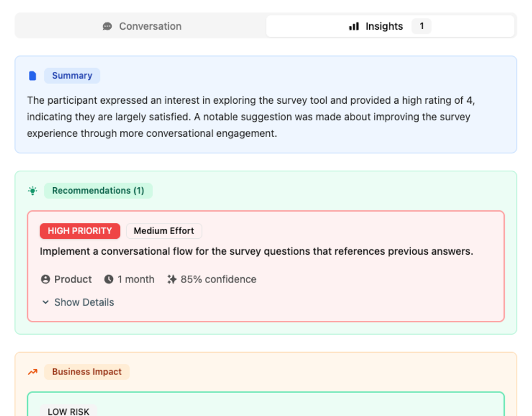
Task: Click the conversational flow recommendation text
Action: pyautogui.click(x=256, y=251)
